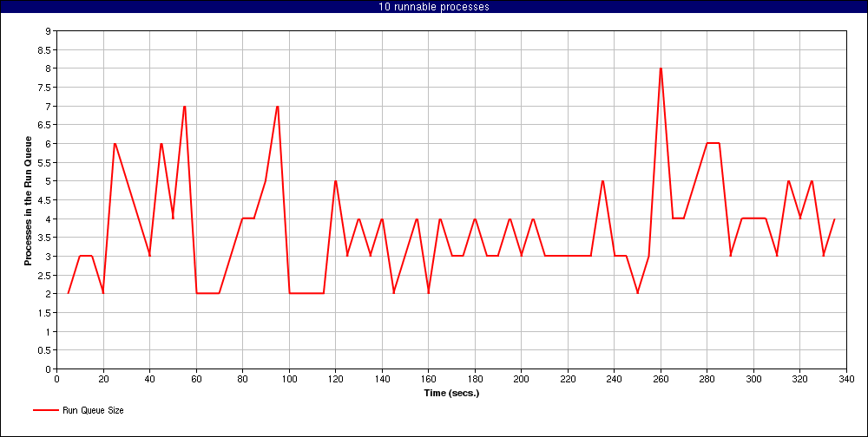The width and height of the screenshot is (868, 437).
Task: Click the peak of 7 at 95 seconds
Action: pos(278,106)
